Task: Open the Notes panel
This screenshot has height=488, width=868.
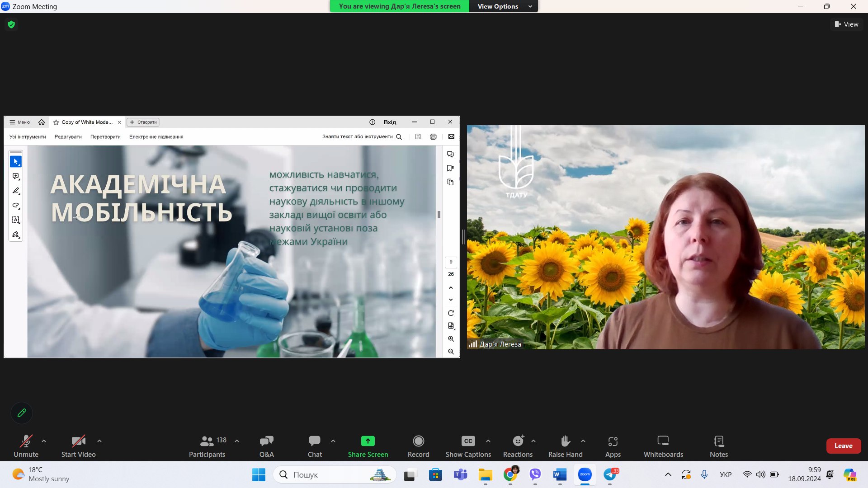Action: point(718,446)
